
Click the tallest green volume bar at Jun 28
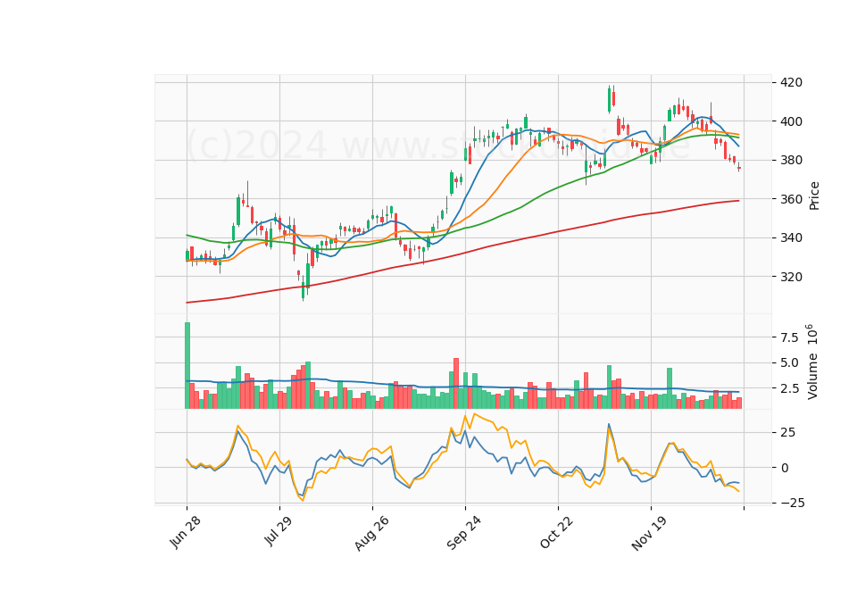point(187,366)
